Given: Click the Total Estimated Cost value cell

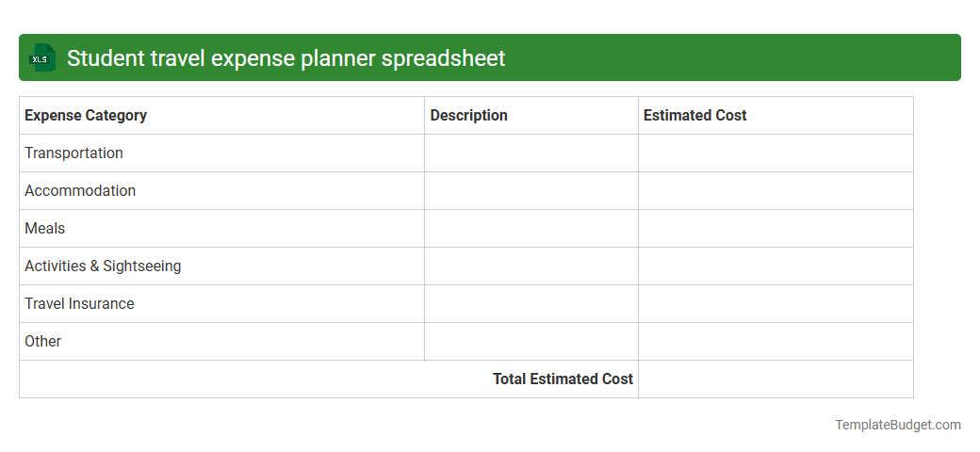Looking at the screenshot, I should click(776, 379).
